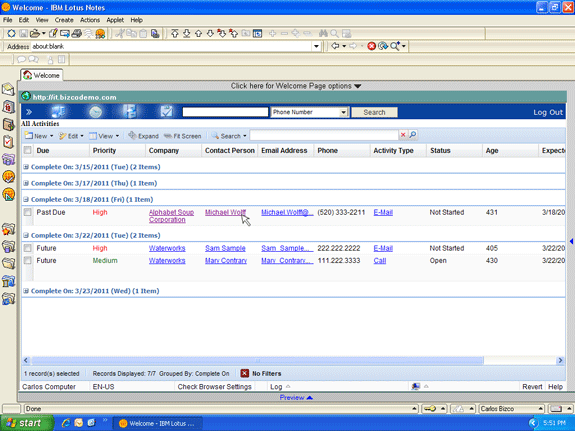Open the Address bar dropdown arrow
Image resolution: width=575 pixels, height=431 pixels.
tap(316, 46)
